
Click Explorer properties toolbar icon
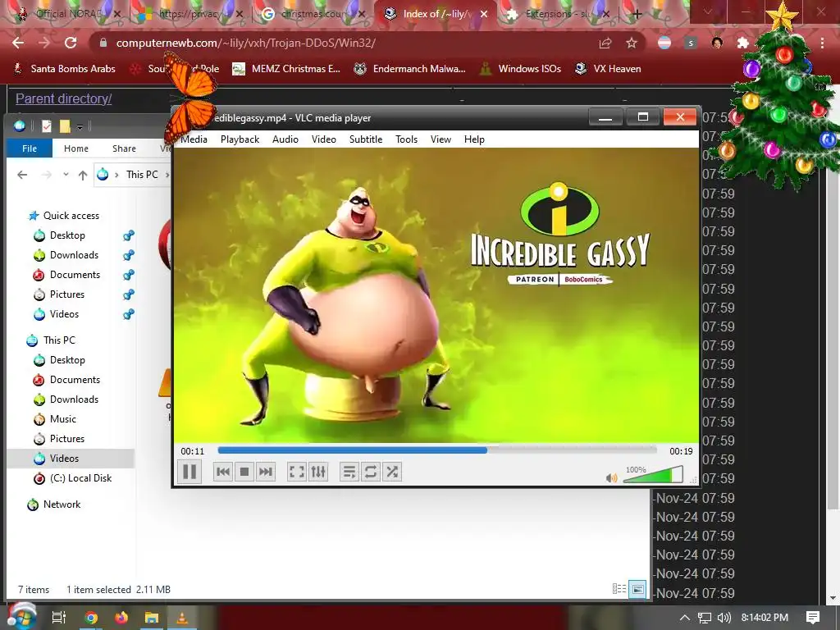(x=47, y=126)
